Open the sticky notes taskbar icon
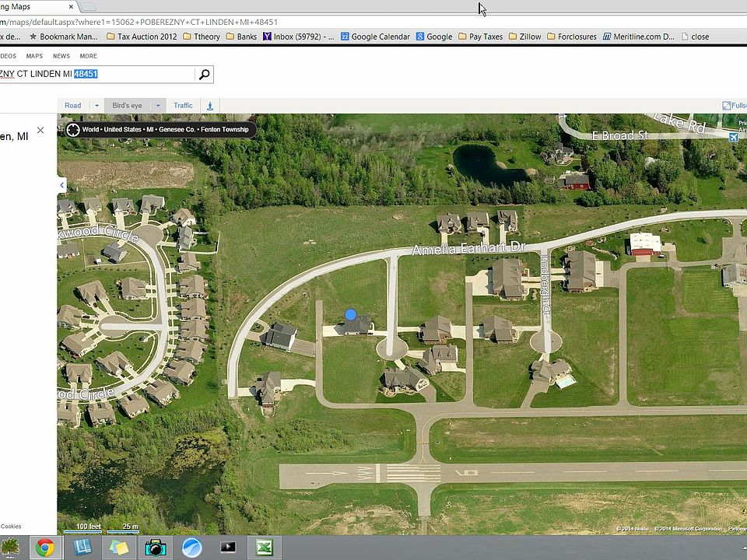The width and height of the screenshot is (747, 560). pos(118,548)
